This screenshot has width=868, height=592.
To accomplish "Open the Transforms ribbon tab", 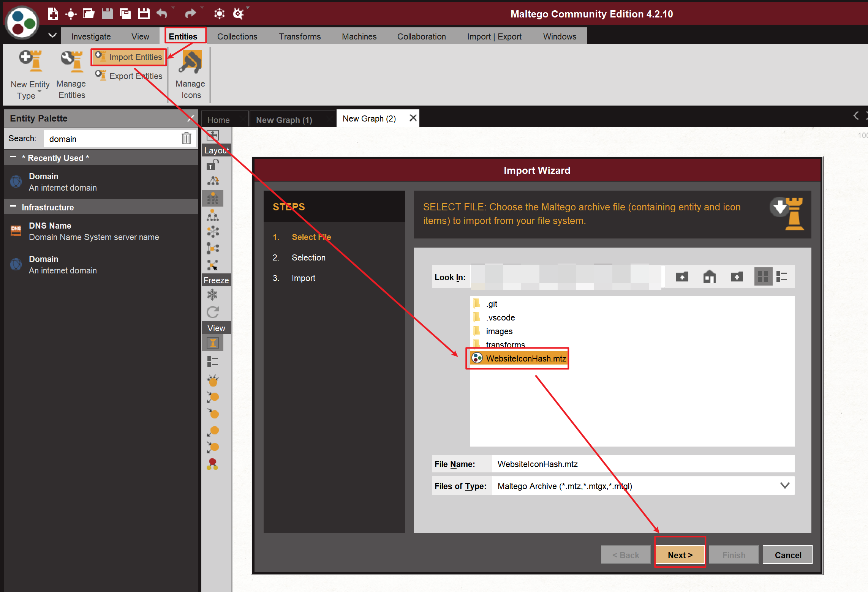I will [x=300, y=36].
